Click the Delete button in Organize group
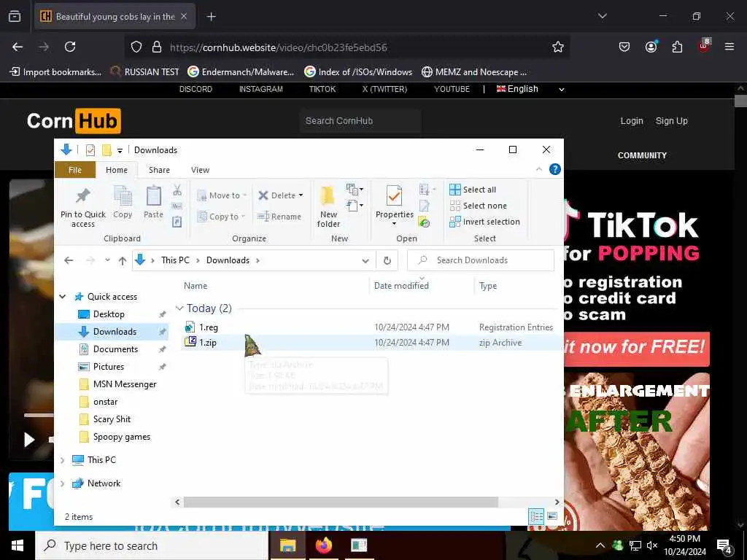Screen dimensions: 747x560 tap(281, 195)
